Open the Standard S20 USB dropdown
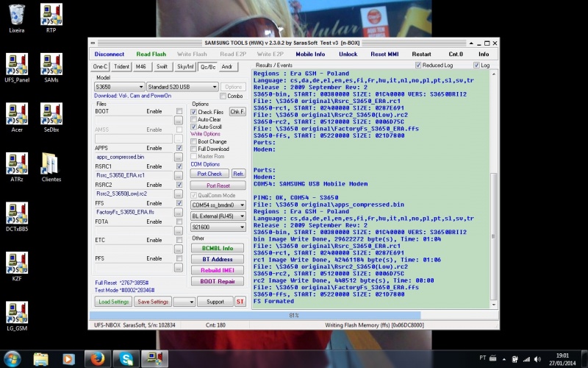The height and width of the screenshot is (368, 588). 182,87
